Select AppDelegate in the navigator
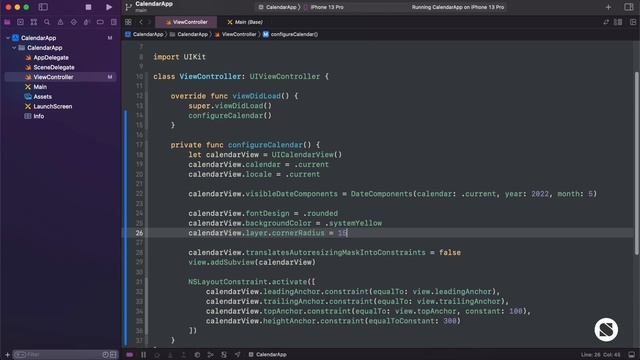The height and width of the screenshot is (360, 640). [x=51, y=58]
